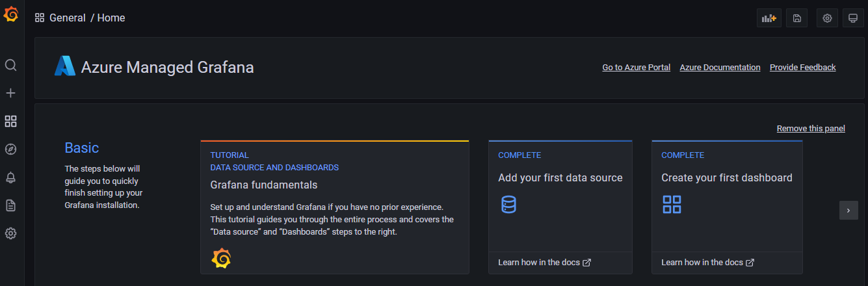Click the Grafana logo in the sidebar
The height and width of the screenshot is (286, 868).
[11, 14]
